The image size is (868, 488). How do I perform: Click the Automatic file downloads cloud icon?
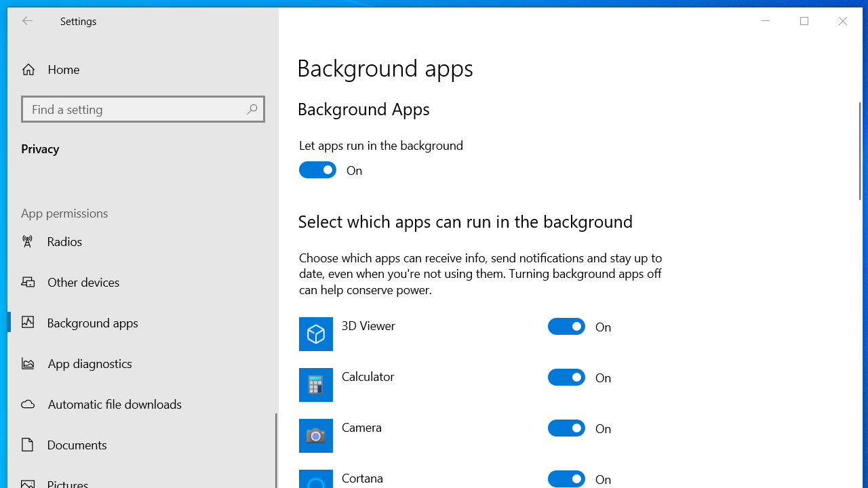click(x=28, y=404)
